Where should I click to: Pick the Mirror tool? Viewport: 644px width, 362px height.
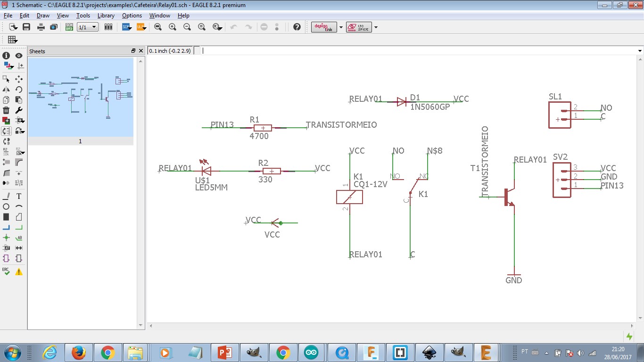pos(6,89)
